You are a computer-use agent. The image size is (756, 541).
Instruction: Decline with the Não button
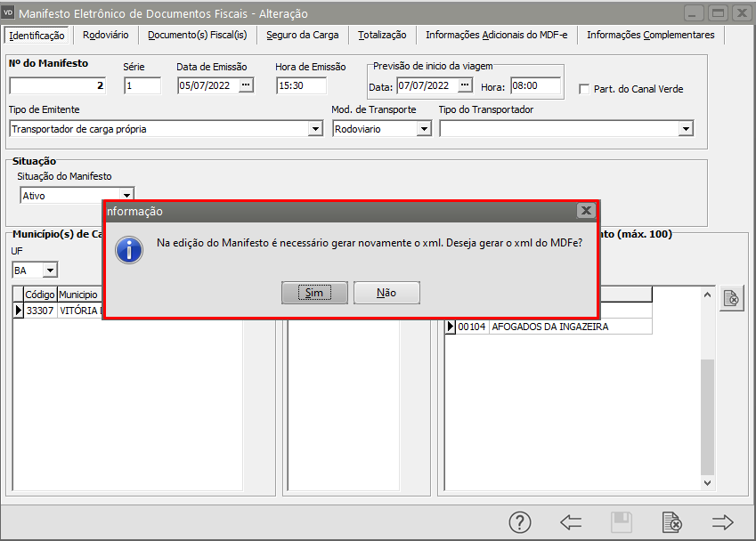tap(386, 293)
